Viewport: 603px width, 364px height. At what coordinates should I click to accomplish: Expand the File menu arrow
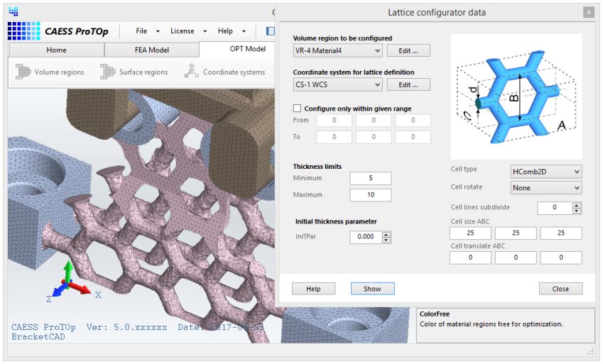click(x=158, y=31)
